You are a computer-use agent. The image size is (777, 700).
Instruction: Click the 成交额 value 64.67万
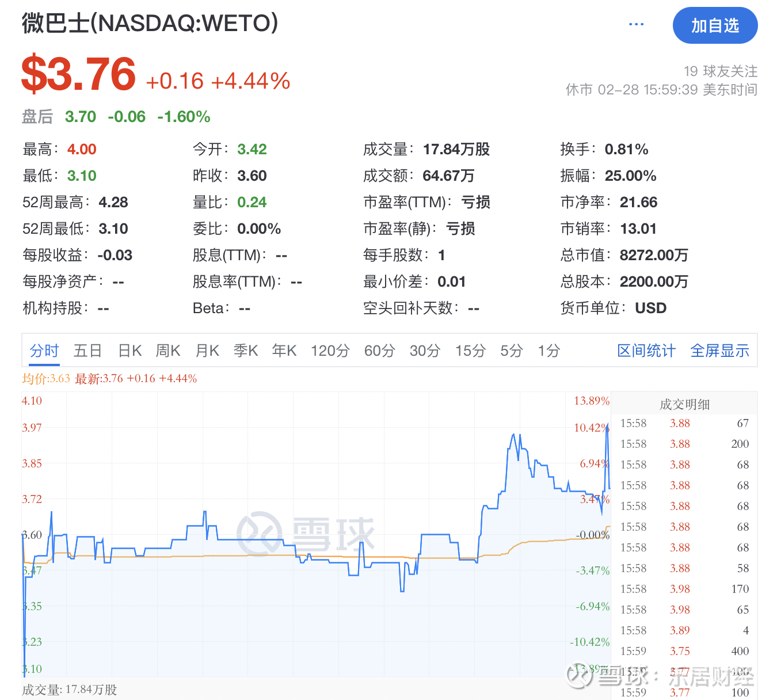pos(448,176)
